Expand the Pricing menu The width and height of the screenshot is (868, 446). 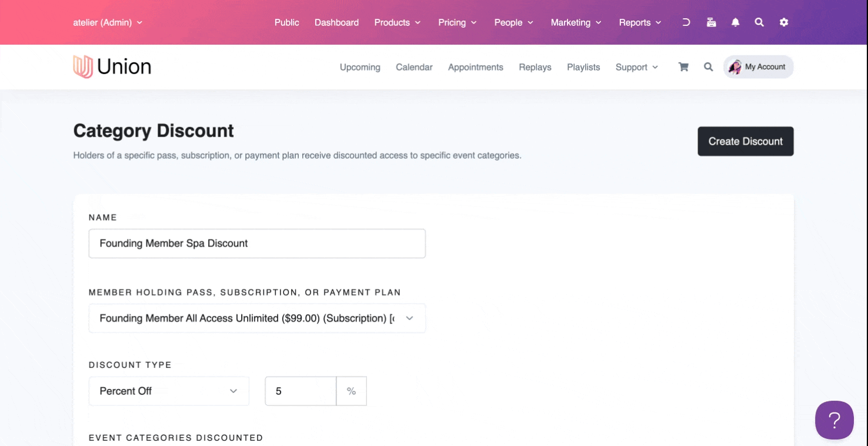pyautogui.click(x=458, y=22)
